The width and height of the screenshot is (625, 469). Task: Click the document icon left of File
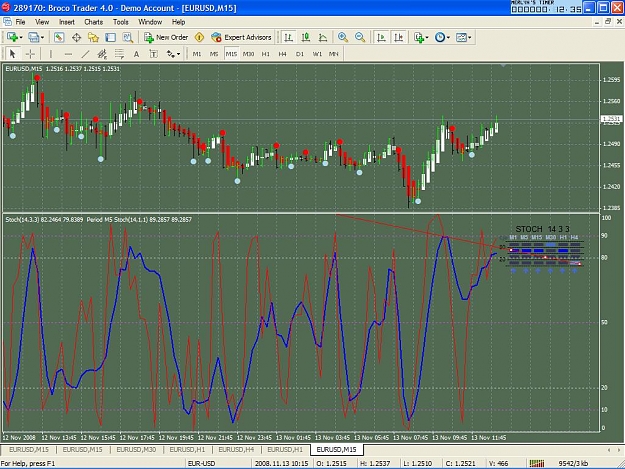(x=7, y=22)
